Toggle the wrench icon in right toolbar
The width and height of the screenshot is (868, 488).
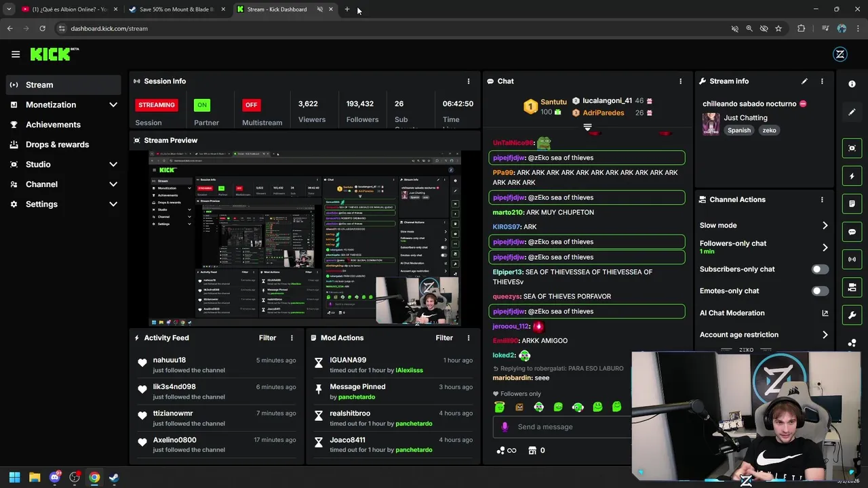tap(852, 315)
